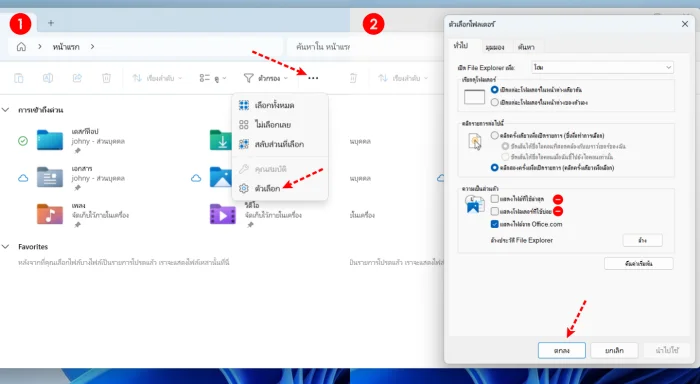
Task: Open the gray Documents folder icon
Action: click(x=50, y=177)
